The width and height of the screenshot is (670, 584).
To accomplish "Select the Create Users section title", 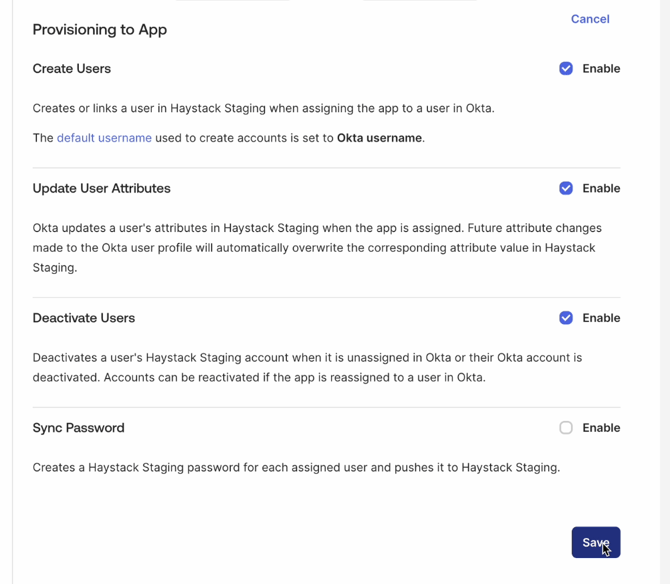I will (x=72, y=69).
